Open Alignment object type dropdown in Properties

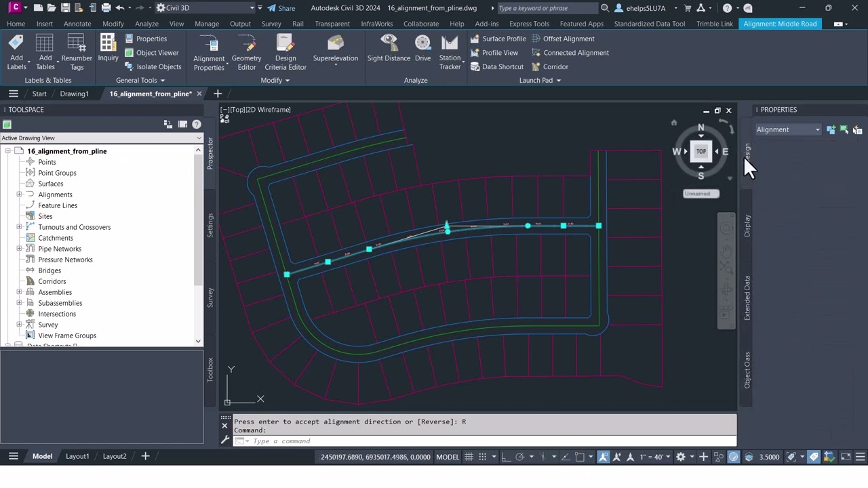point(788,129)
